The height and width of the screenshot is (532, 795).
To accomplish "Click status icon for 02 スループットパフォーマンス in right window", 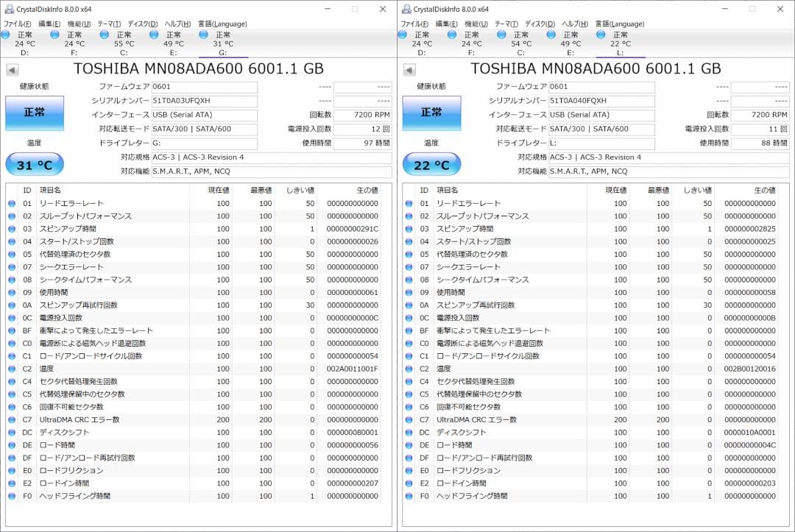I will [x=409, y=216].
